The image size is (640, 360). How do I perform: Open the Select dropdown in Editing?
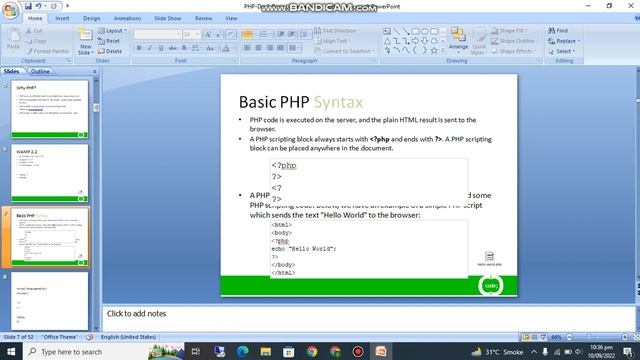pos(562,51)
